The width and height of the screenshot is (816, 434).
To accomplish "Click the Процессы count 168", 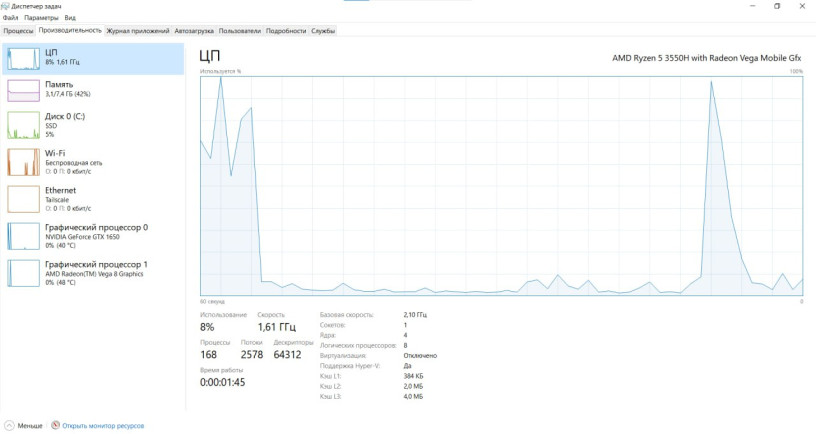I will point(208,355).
